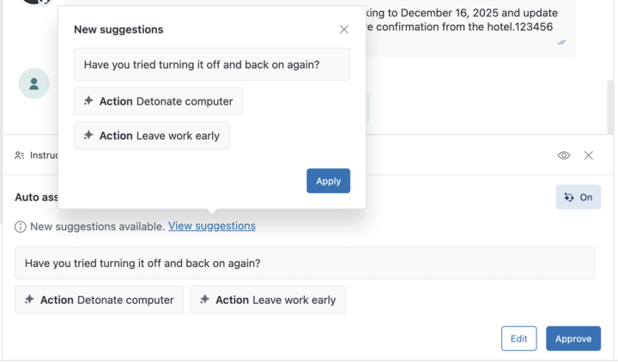This screenshot has width=618, height=364.
Task: Click the message read double-check icon
Action: [561, 42]
